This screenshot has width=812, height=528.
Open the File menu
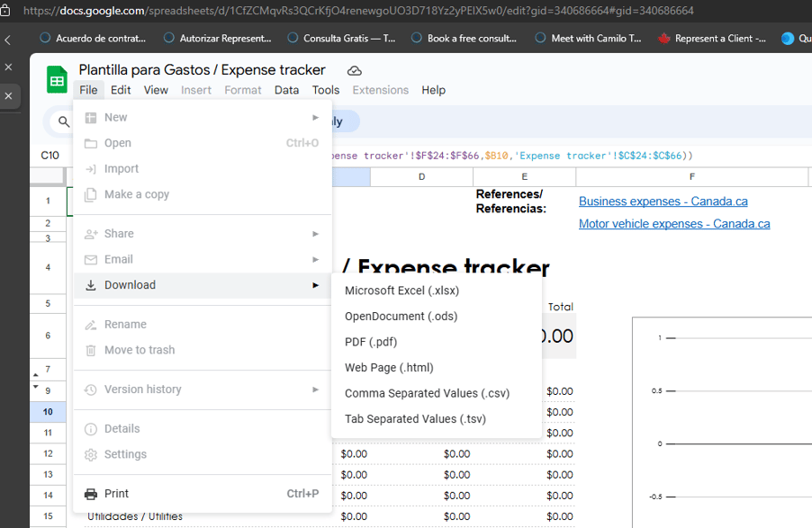click(x=88, y=90)
